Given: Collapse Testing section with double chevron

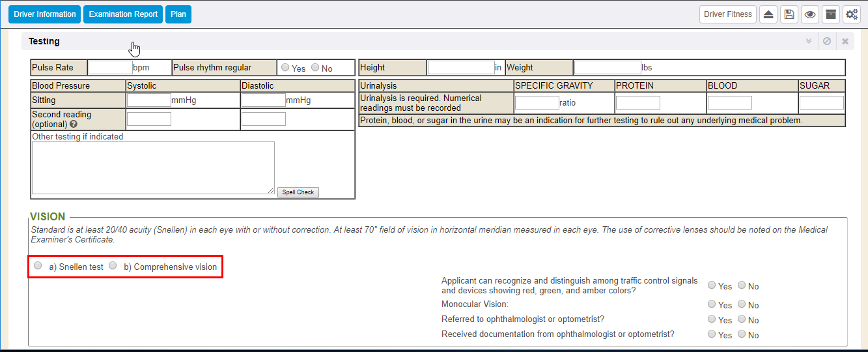Looking at the screenshot, I should [x=809, y=41].
